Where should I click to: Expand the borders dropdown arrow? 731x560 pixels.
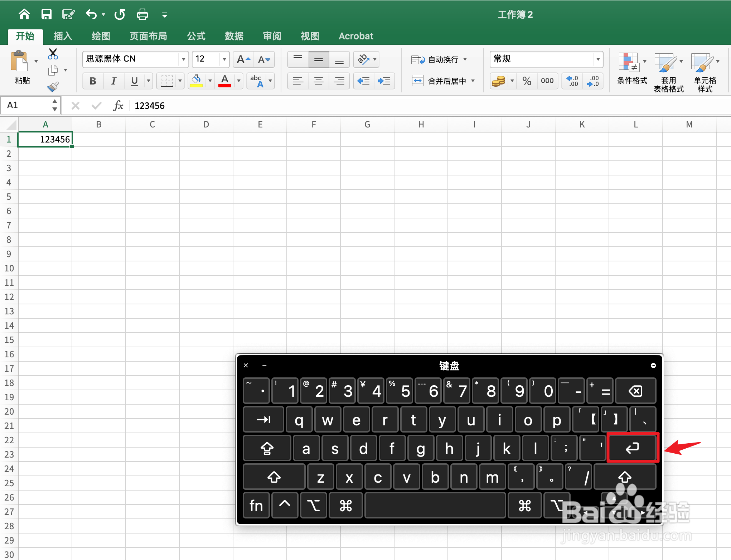(180, 81)
